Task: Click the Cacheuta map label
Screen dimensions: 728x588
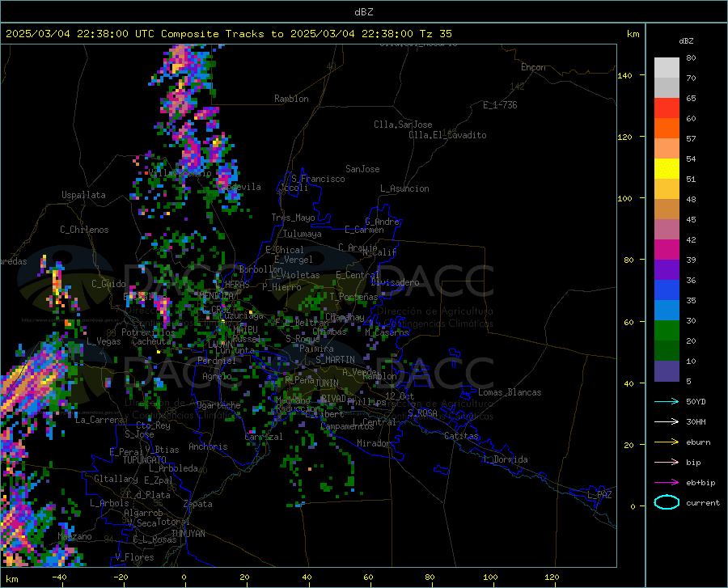Action: (152, 341)
